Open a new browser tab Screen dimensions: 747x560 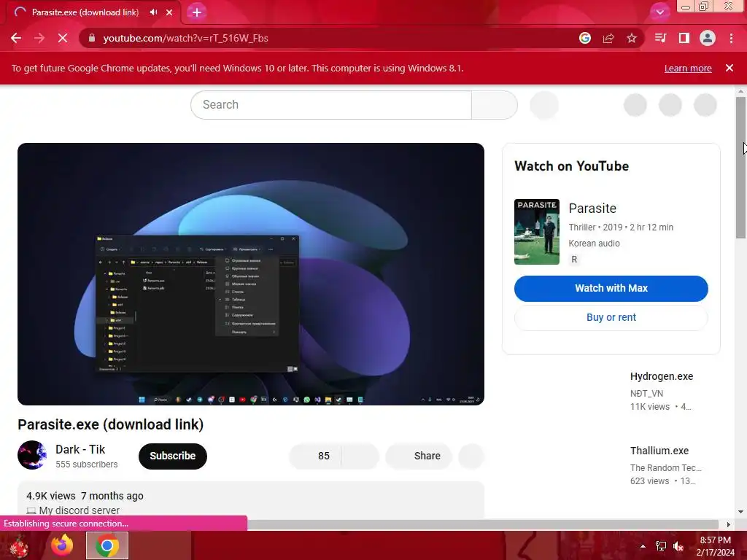(197, 12)
